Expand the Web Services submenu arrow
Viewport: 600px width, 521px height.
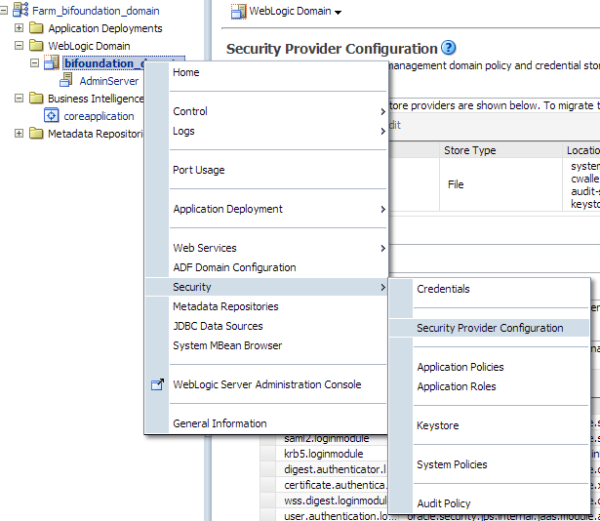[383, 248]
